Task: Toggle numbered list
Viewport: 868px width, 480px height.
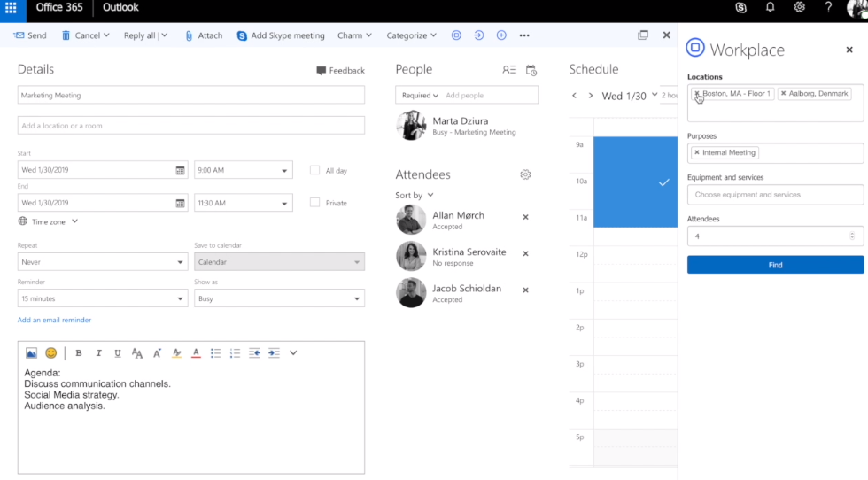Action: tap(236, 353)
